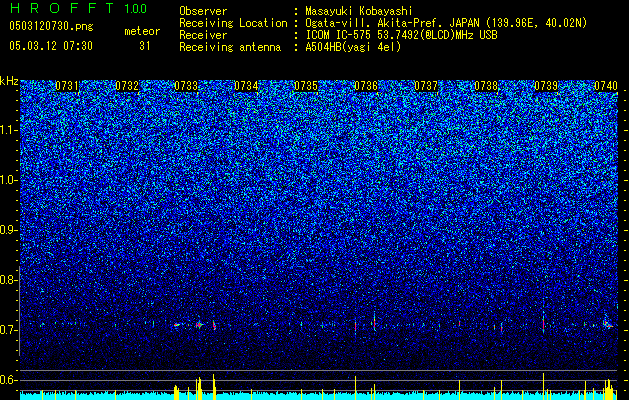Click the meteor count value 31
The height and width of the screenshot is (400, 629).
pos(145,46)
